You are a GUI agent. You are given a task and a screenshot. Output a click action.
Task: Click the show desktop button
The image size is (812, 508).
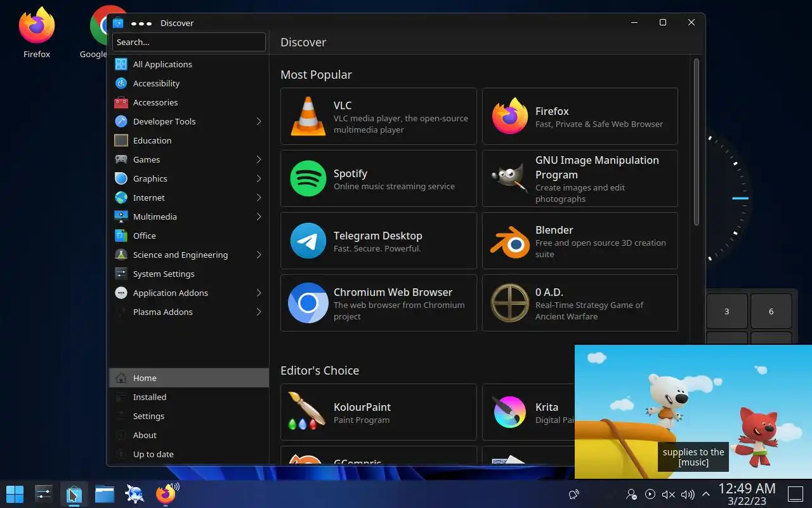[x=795, y=494]
